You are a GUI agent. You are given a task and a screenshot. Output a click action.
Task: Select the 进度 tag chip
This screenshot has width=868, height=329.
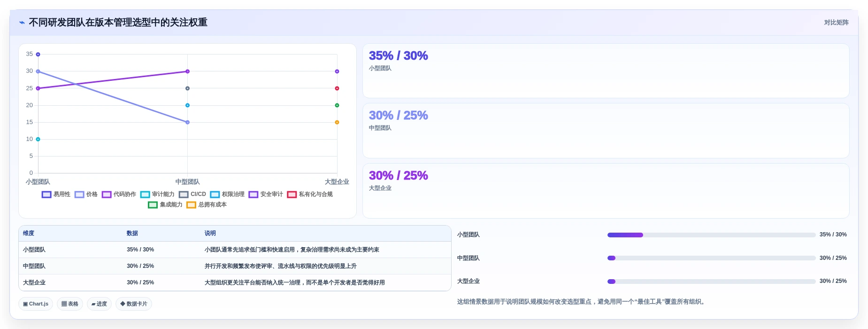click(99, 304)
